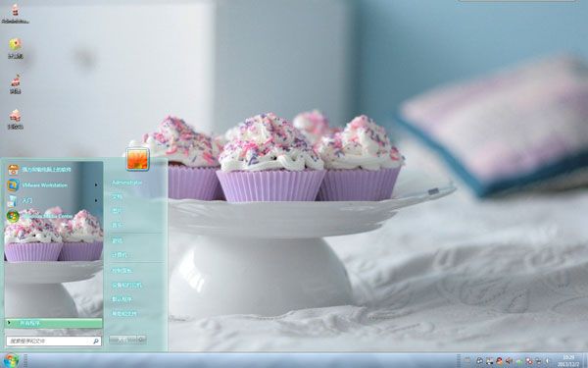This screenshot has height=368, width=588.
Task: Click the Getting Started document icon
Action: click(x=13, y=200)
